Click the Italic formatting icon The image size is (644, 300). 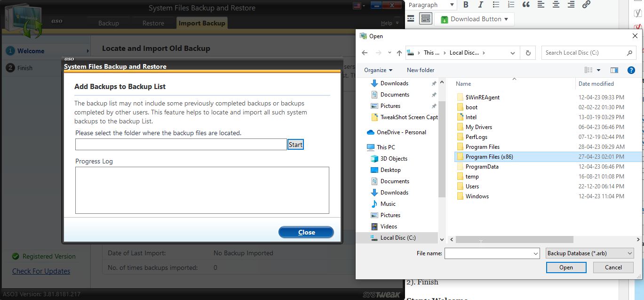[x=480, y=5]
